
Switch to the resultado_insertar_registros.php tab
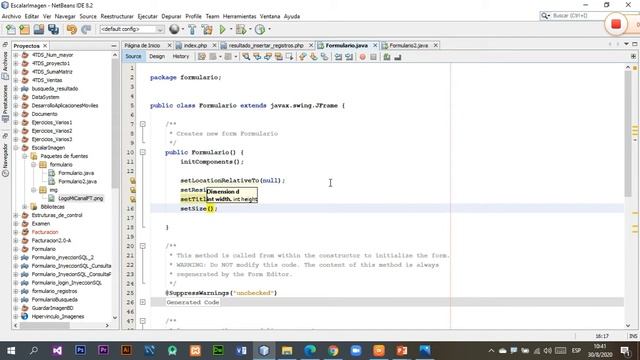(x=266, y=45)
